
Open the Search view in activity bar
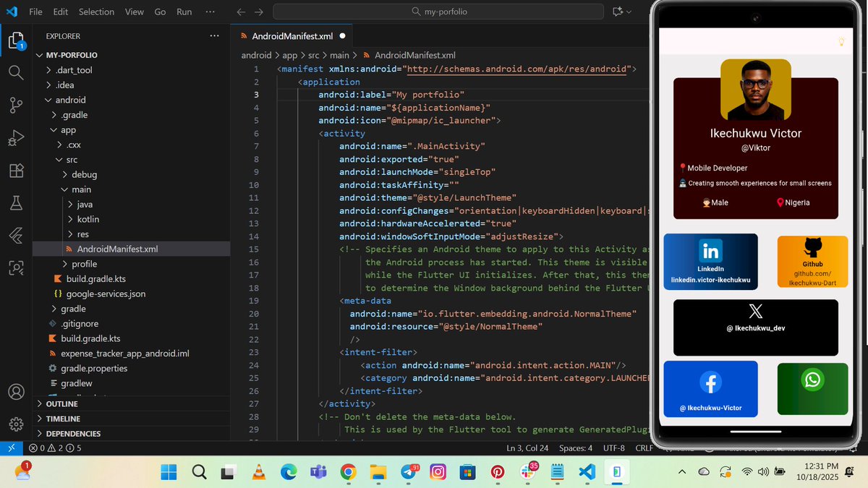(x=16, y=73)
